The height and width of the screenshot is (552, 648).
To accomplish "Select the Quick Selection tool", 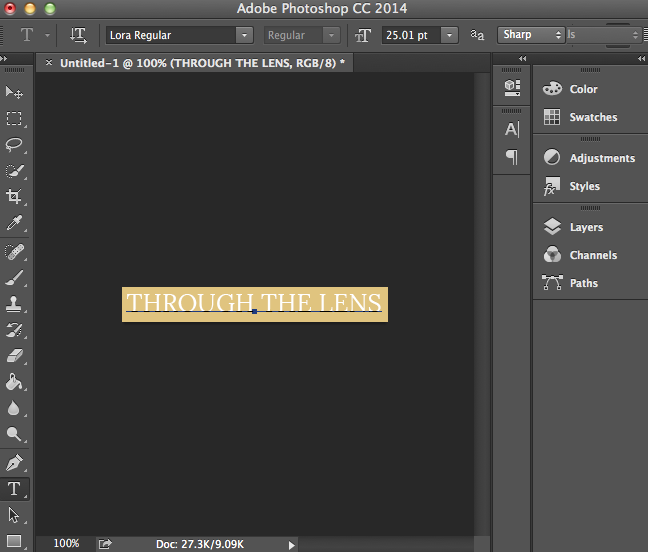I will (14, 171).
